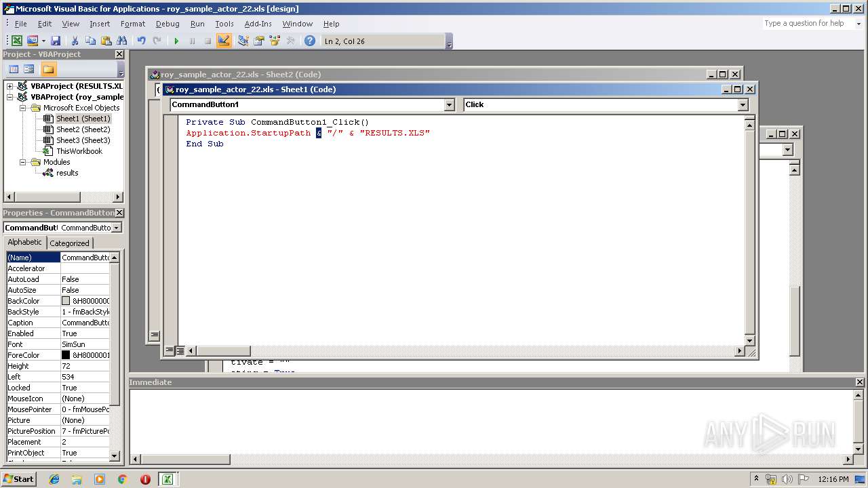Open the CommandButton1 object dropdown in code window
Viewport: 868px width, 488px height.
(449, 104)
